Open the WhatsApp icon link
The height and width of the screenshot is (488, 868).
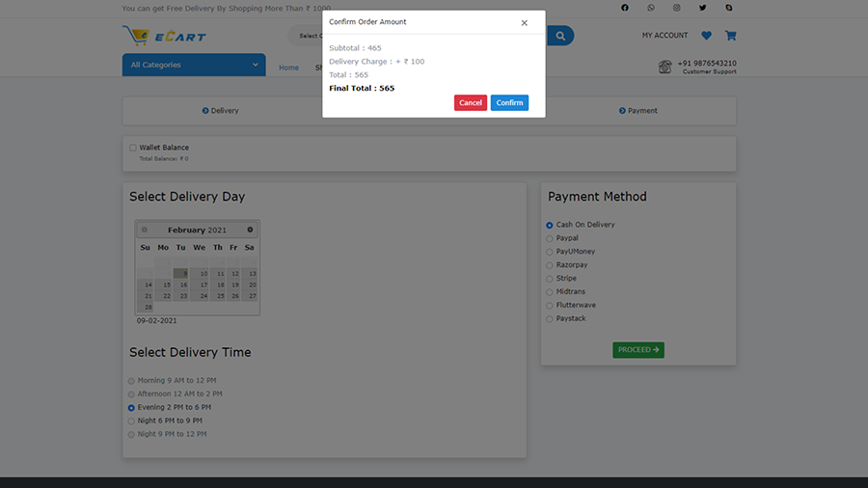point(651,8)
